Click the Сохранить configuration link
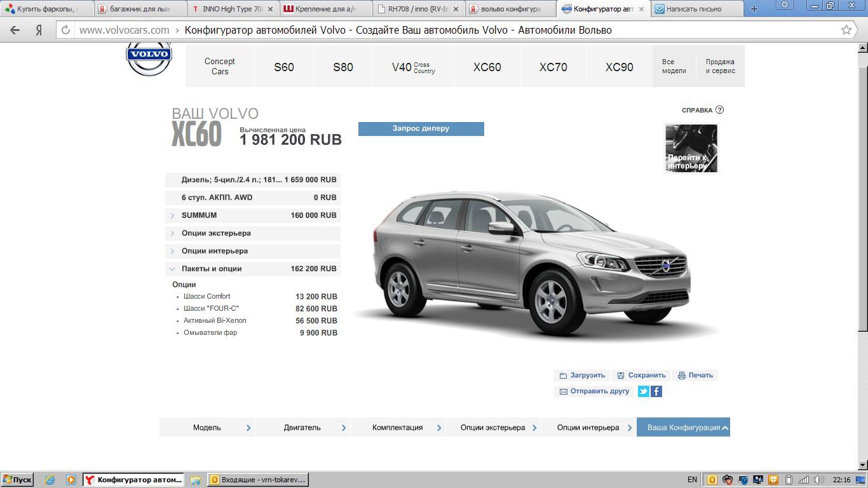Viewport: 868px width, 488px height. tap(642, 376)
